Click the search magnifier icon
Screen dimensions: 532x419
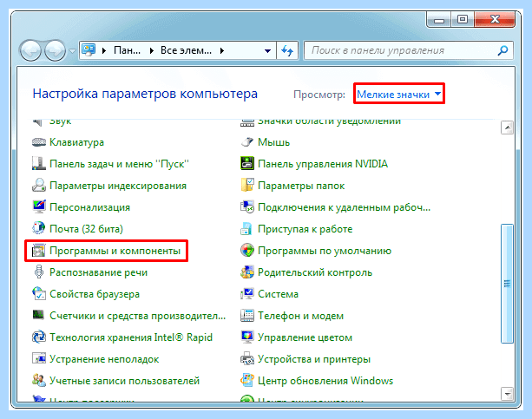pyautogui.click(x=502, y=50)
